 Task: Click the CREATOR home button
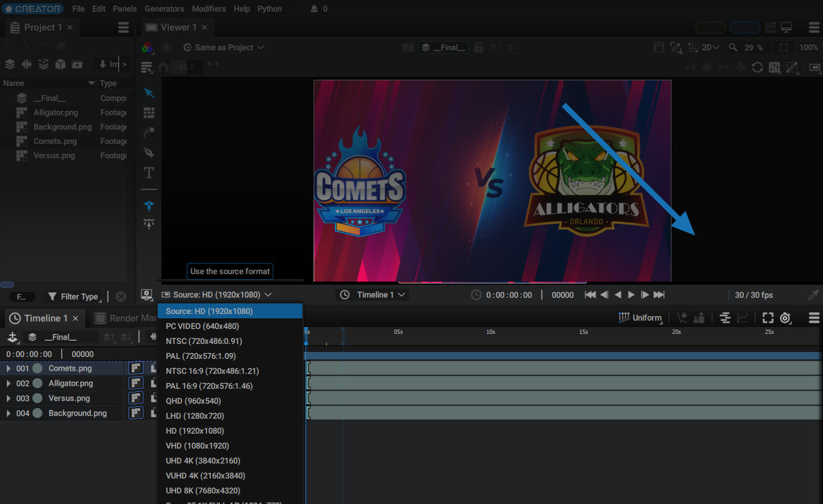coord(32,9)
